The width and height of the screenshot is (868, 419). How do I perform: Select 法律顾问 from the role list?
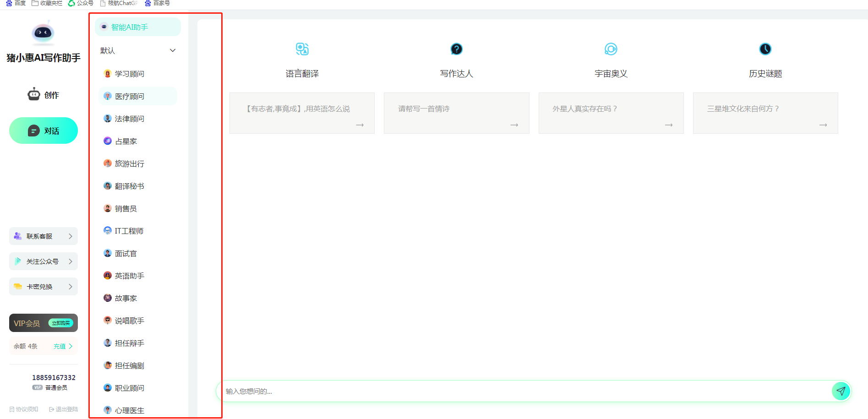[x=129, y=119]
